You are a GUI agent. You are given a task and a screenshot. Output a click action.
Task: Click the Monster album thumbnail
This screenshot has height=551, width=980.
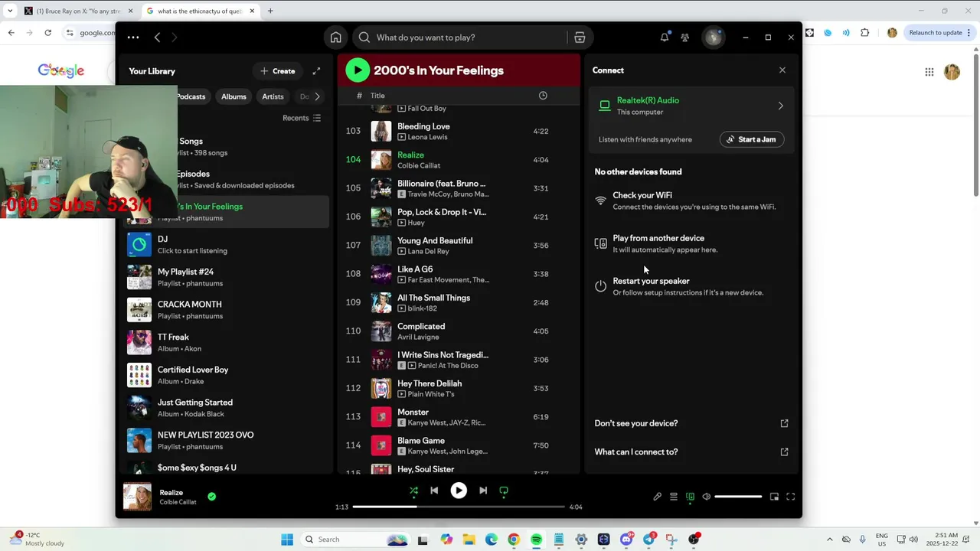point(381,417)
